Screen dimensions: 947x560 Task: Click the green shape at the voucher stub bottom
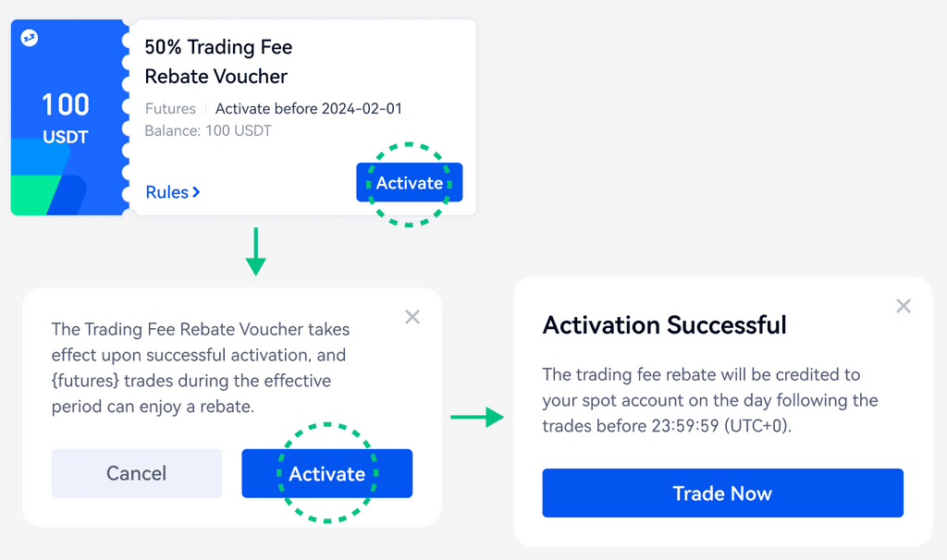point(37,194)
